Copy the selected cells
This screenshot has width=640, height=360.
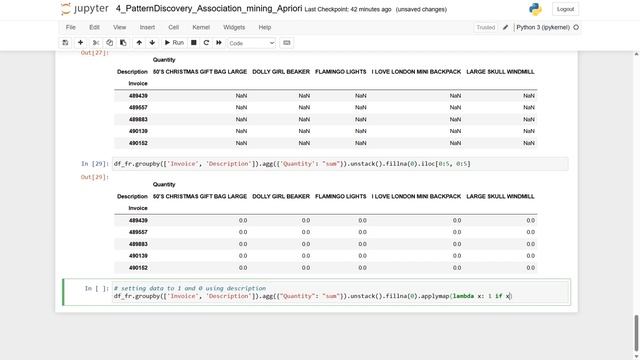[x=109, y=43]
